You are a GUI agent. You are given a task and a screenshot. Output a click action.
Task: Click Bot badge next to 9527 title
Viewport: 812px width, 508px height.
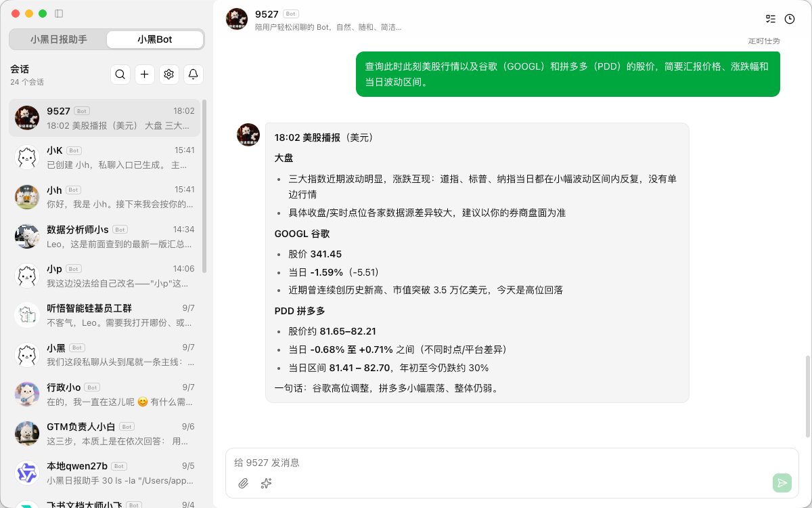(291, 14)
